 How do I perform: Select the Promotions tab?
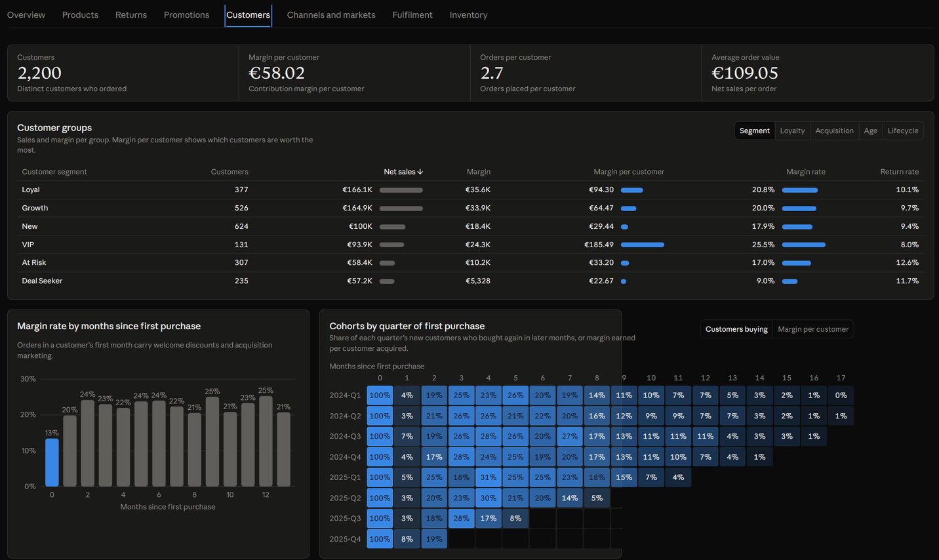tap(187, 14)
